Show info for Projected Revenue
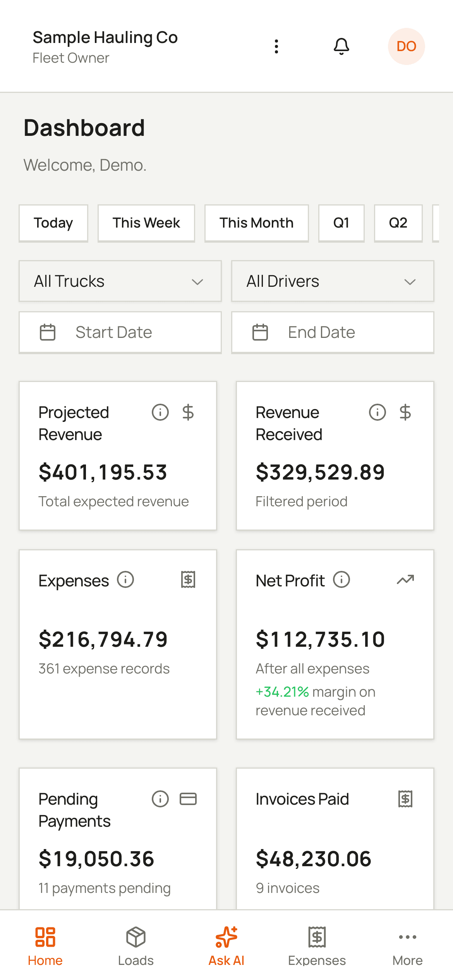The height and width of the screenshot is (980, 453). point(160,412)
